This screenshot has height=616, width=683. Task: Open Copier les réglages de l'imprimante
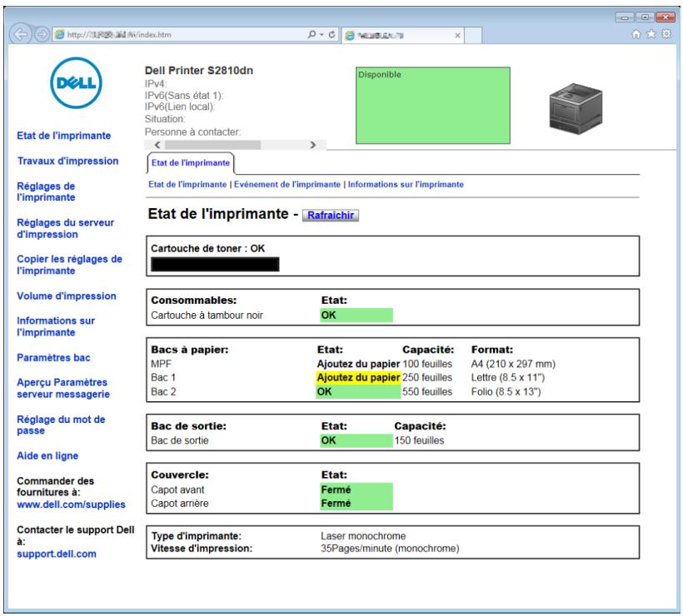coord(69,265)
